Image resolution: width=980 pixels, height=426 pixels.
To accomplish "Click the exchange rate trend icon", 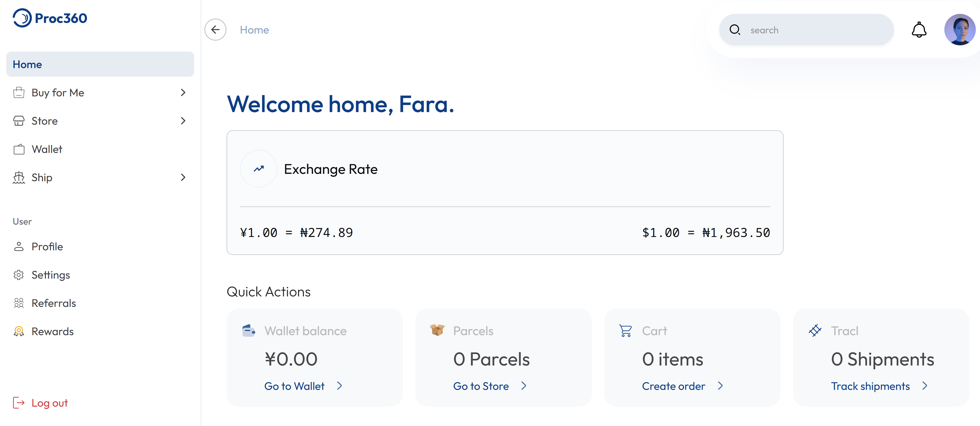I will [259, 169].
